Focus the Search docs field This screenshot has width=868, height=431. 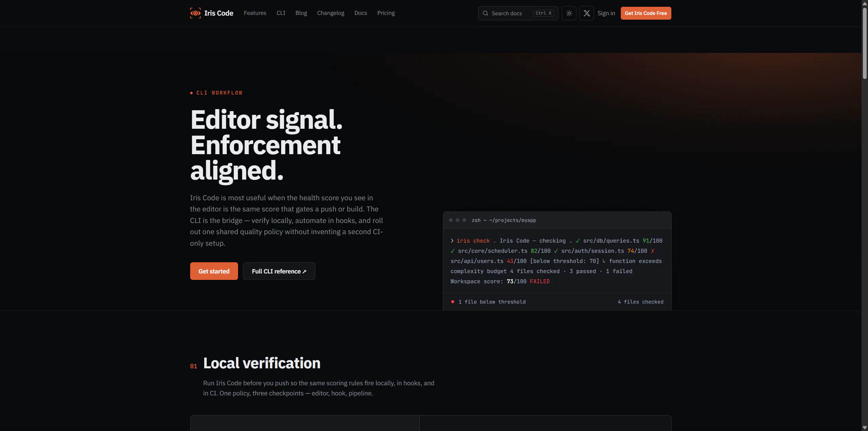pos(518,13)
